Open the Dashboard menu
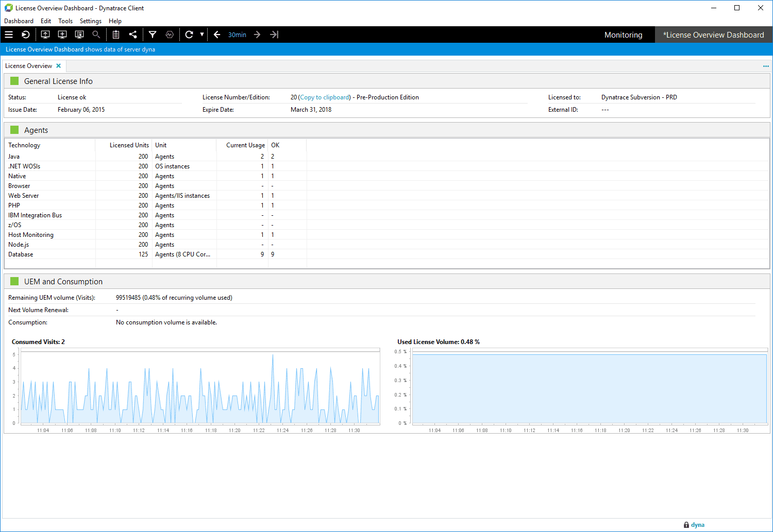Viewport: 773px width, 532px height. 19,21
